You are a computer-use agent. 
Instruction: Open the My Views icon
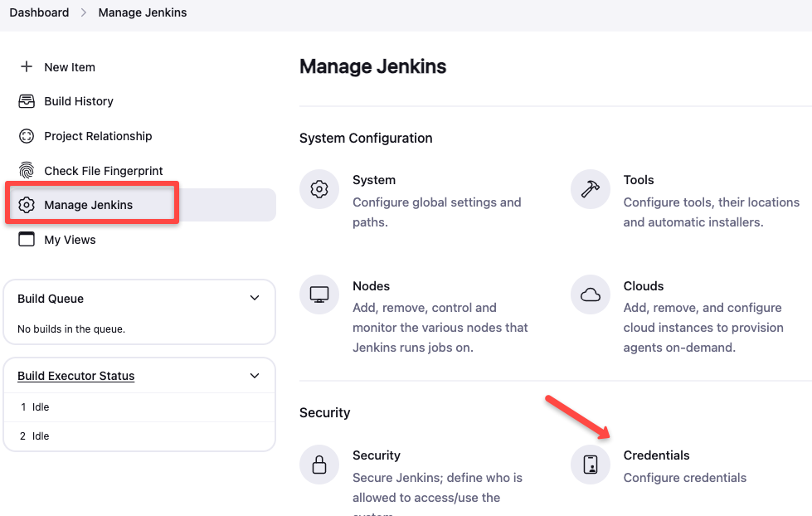click(x=26, y=239)
